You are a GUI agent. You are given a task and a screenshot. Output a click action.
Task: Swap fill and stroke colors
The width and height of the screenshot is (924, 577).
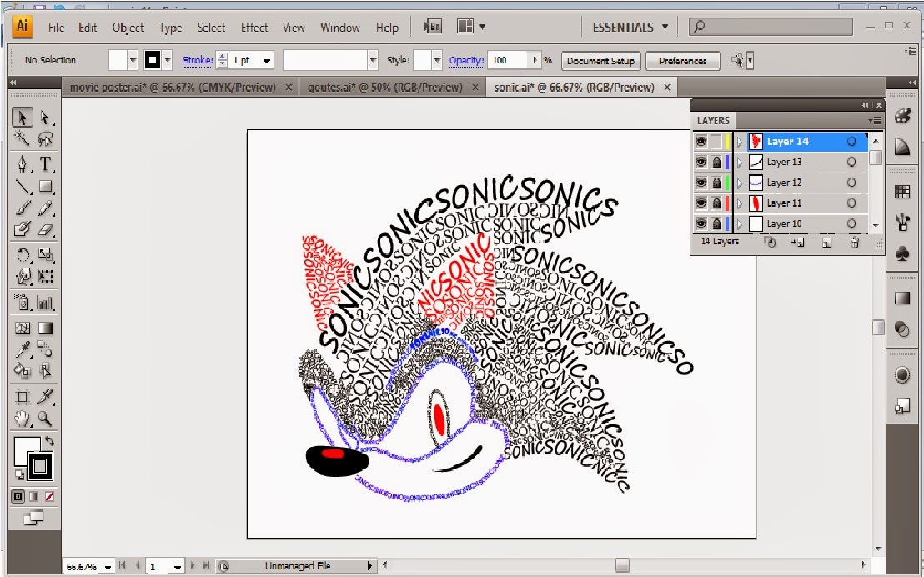coord(49,441)
